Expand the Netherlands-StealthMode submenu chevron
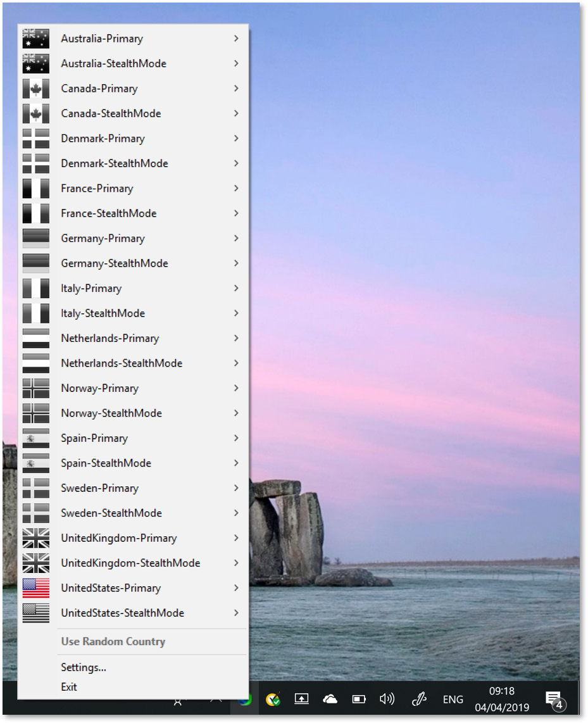Image resolution: width=588 pixels, height=723 pixels. [x=236, y=363]
